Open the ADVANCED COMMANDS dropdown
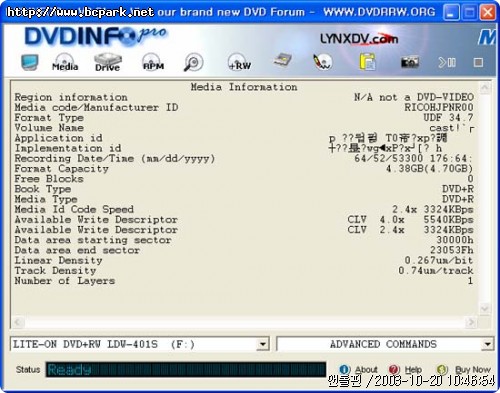The width and height of the screenshot is (500, 393). tap(487, 344)
